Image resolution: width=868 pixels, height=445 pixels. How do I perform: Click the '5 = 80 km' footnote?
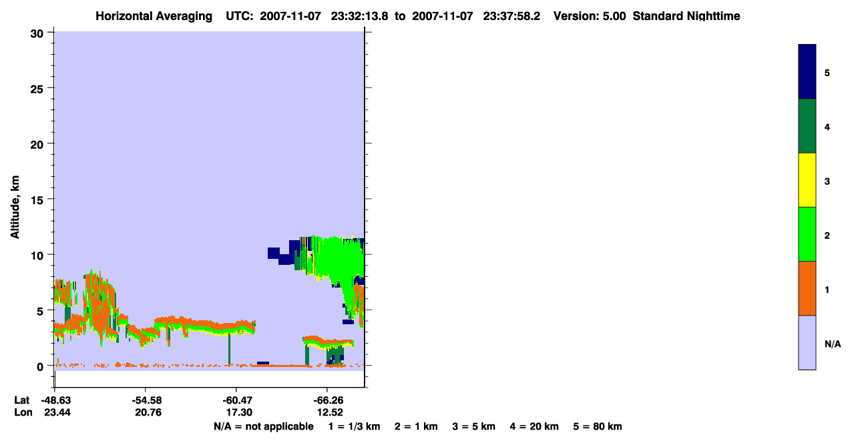(598, 426)
